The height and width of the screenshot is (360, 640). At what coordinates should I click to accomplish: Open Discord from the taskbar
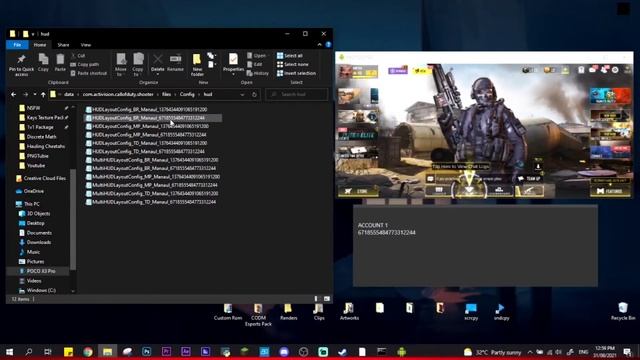(x=284, y=351)
